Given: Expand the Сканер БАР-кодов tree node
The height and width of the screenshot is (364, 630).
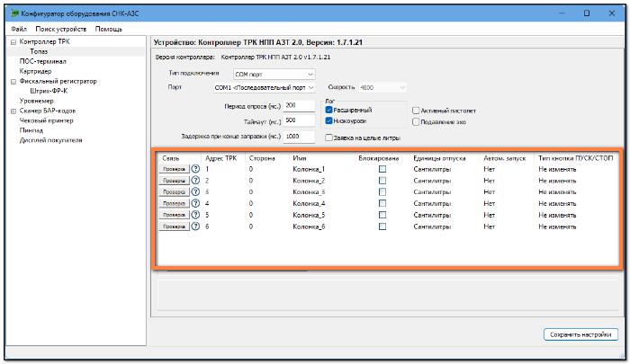Looking at the screenshot, I should point(13,111).
